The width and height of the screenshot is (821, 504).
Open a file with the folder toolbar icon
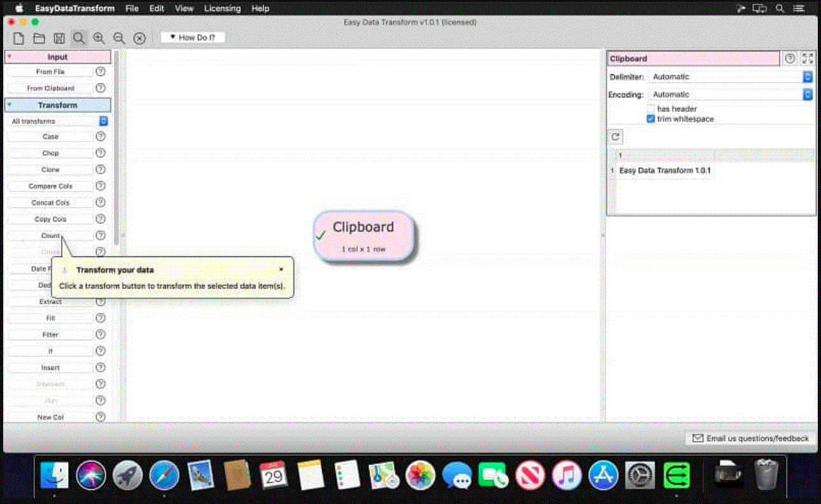click(39, 38)
